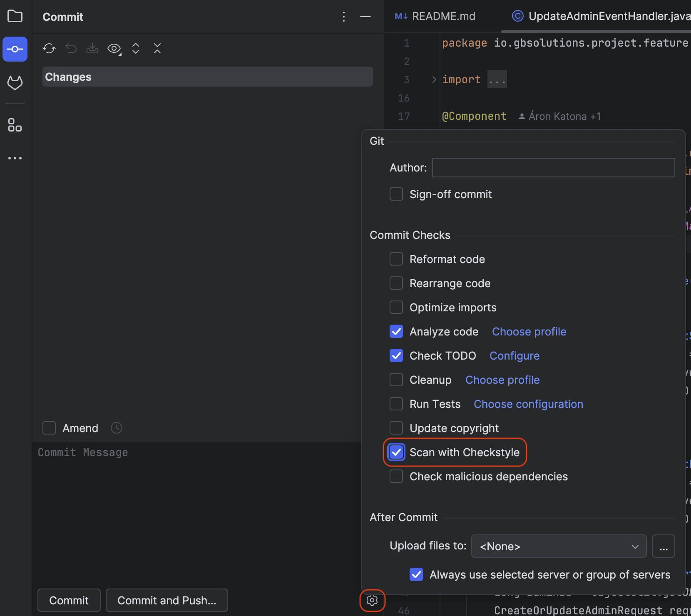Toggle the Amend checkbox
This screenshot has width=691, height=616.
[49, 428]
